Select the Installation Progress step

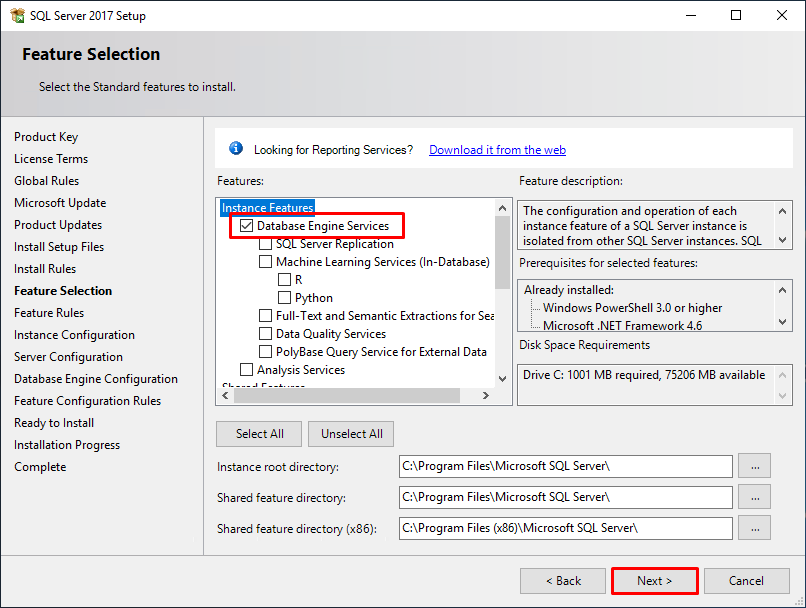pyautogui.click(x=67, y=445)
